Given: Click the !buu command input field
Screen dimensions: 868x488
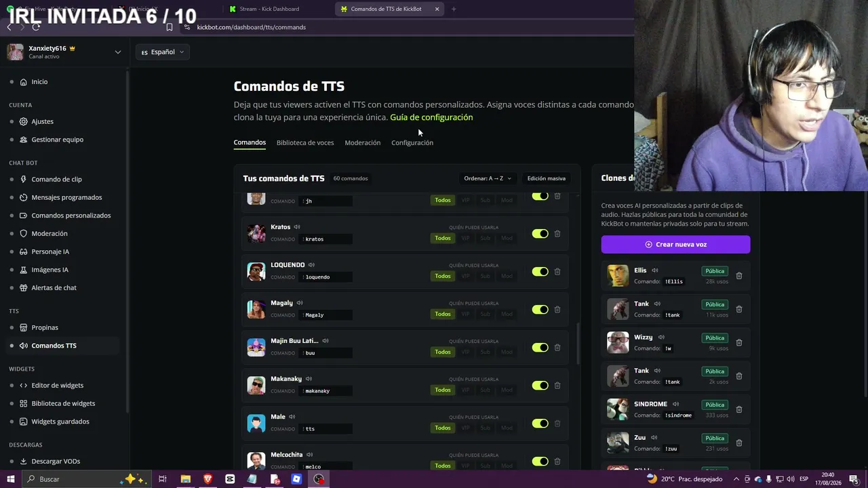Looking at the screenshot, I should 327,353.
